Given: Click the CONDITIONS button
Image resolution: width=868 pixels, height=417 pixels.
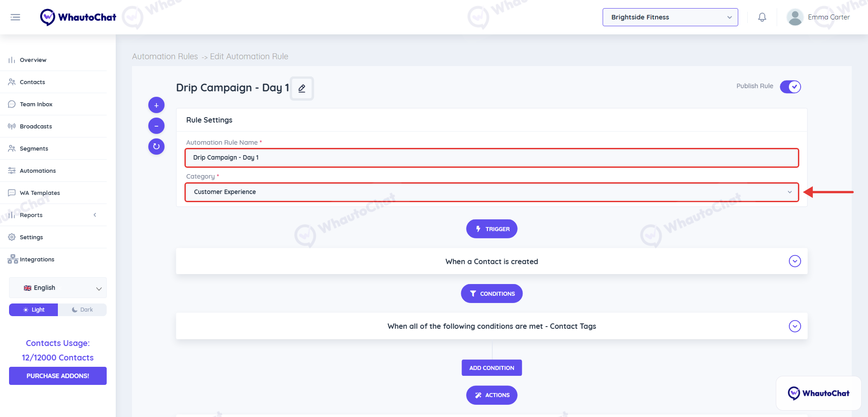Looking at the screenshot, I should coord(492,294).
